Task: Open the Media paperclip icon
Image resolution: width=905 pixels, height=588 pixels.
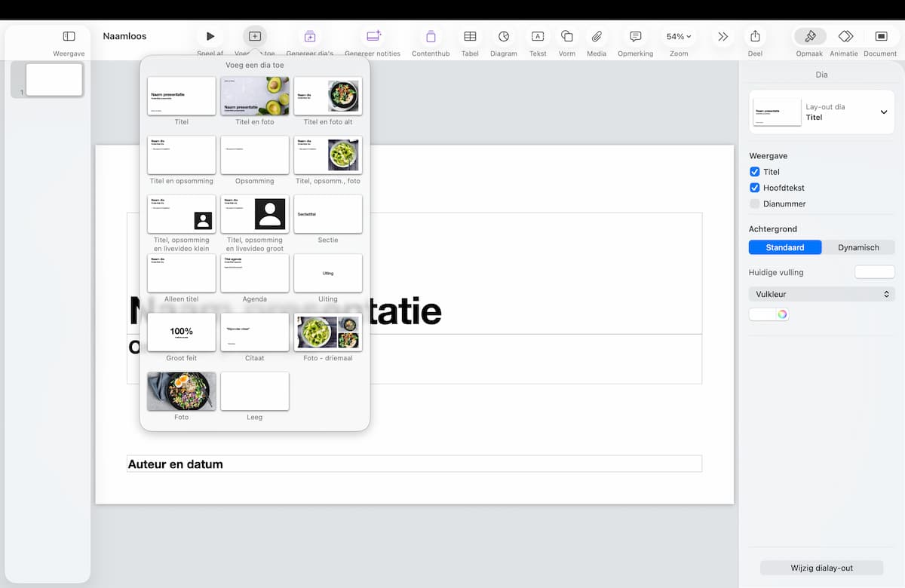Action: [597, 36]
